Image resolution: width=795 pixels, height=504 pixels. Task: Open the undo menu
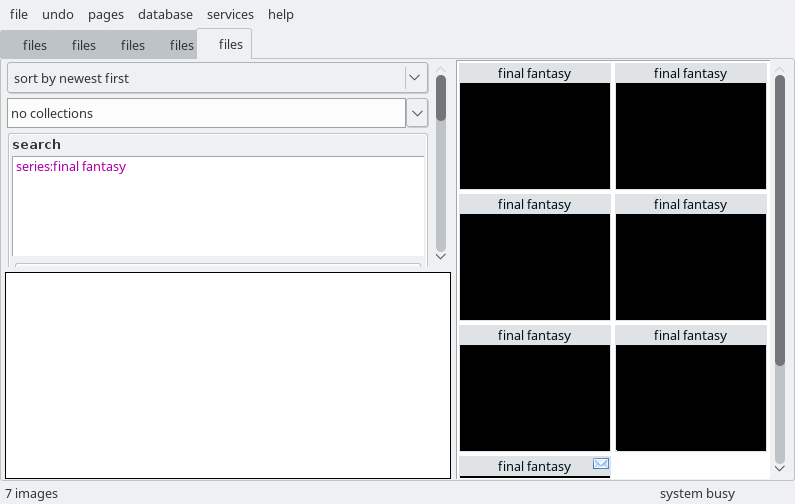[58, 14]
